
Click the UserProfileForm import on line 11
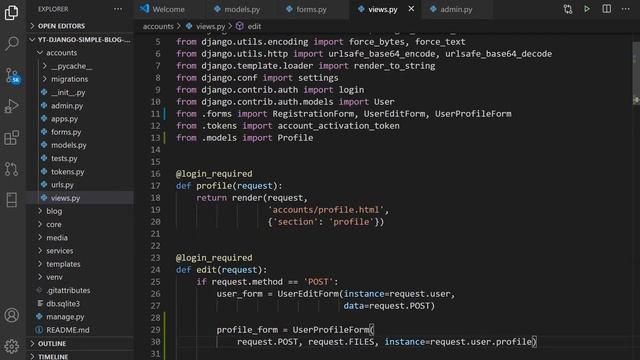point(473,114)
